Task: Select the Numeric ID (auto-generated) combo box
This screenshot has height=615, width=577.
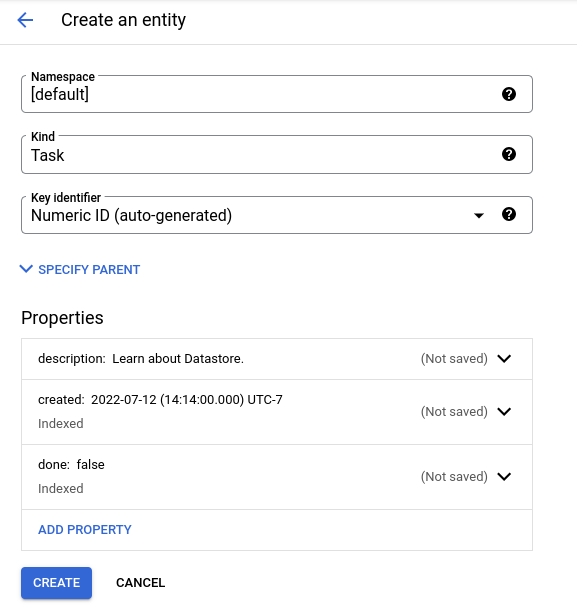Action: tap(277, 215)
